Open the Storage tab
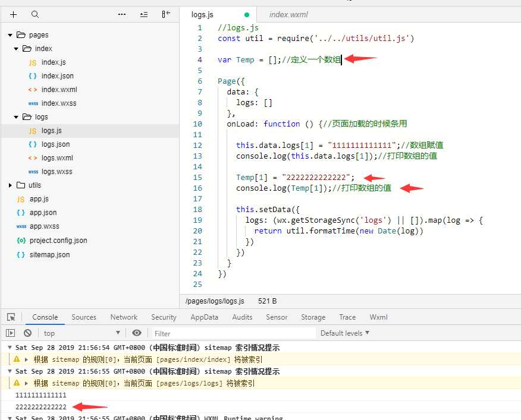 pos(313,317)
